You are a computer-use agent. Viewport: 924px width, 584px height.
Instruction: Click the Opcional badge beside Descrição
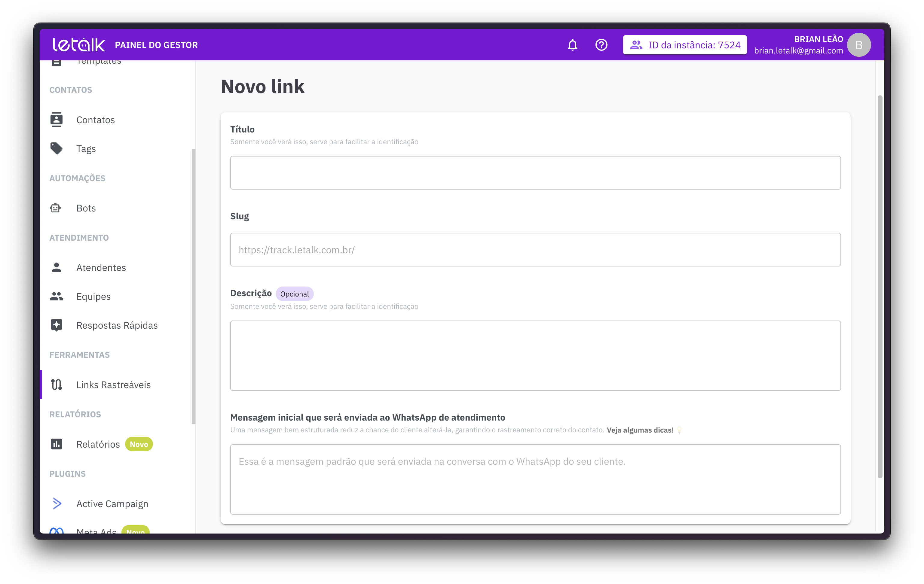[294, 294]
